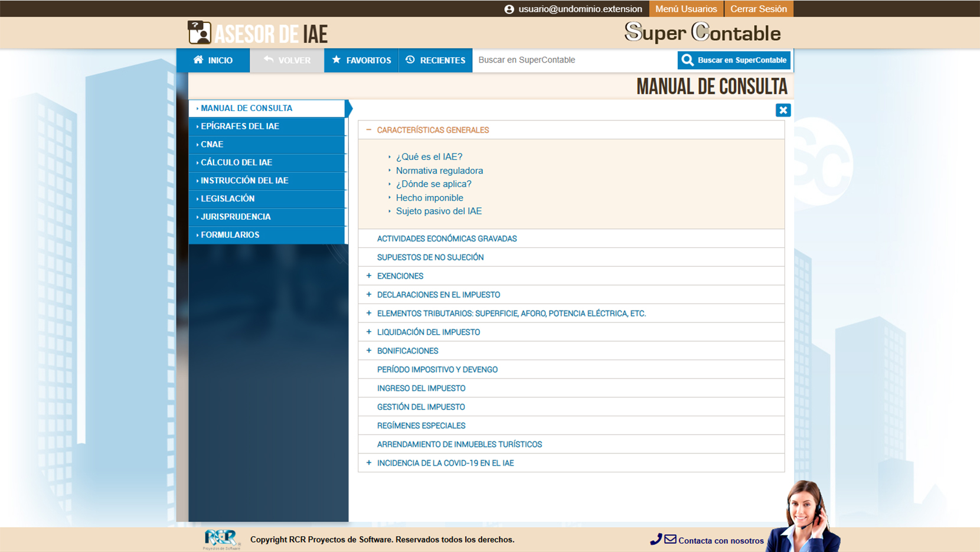
Task: Click the phone contact icon in footer
Action: pos(656,539)
